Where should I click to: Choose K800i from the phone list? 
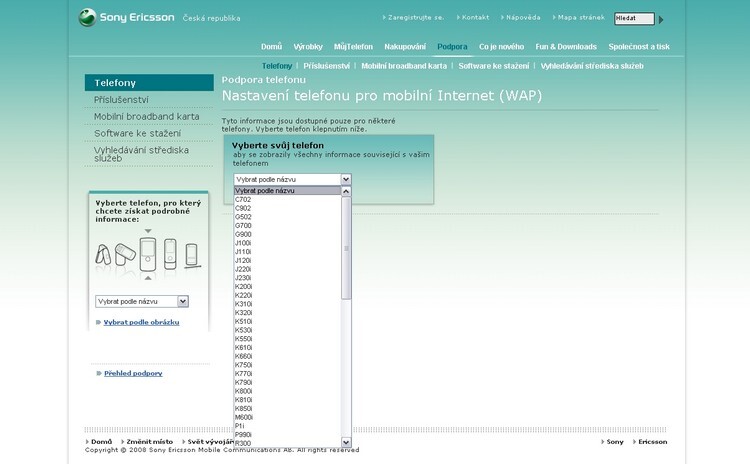(x=287, y=391)
